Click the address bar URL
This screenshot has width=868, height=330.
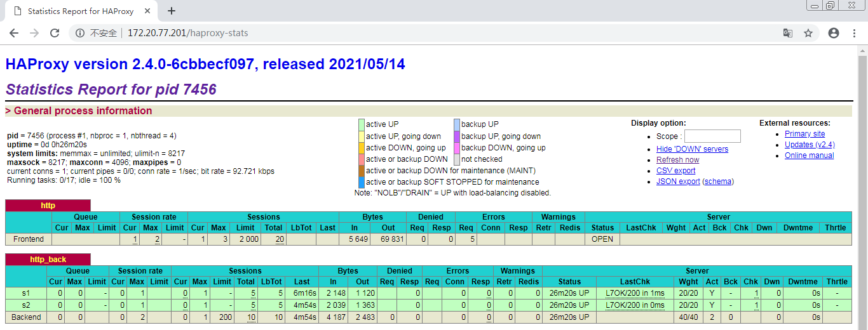188,33
